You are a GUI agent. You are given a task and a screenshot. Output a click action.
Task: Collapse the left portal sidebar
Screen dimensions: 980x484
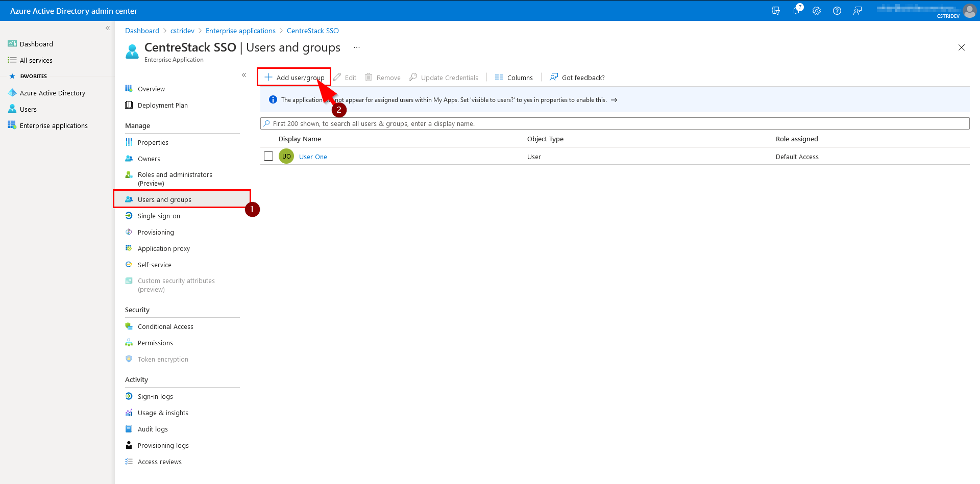pyautogui.click(x=108, y=28)
